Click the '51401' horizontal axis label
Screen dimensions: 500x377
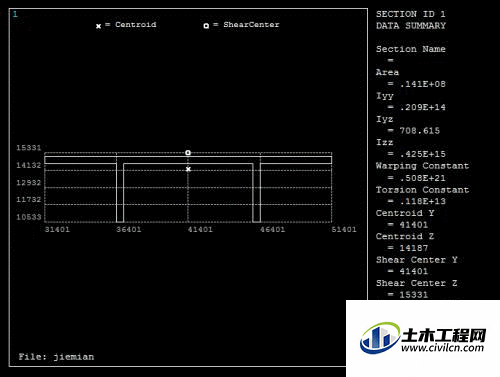tap(344, 229)
